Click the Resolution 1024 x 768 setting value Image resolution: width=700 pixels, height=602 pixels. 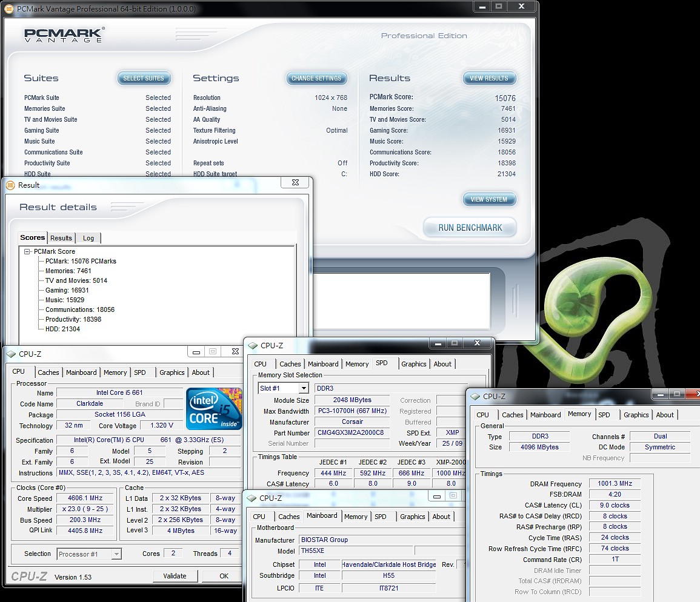331,98
